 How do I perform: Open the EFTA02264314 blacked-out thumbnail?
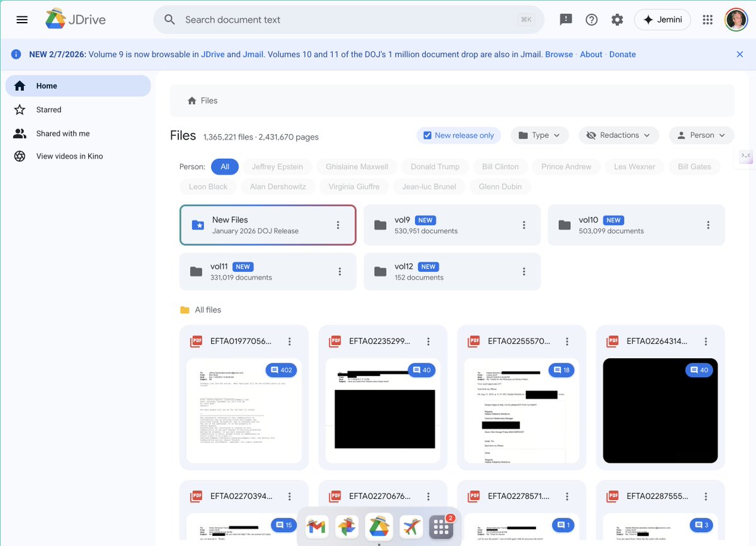(x=660, y=411)
